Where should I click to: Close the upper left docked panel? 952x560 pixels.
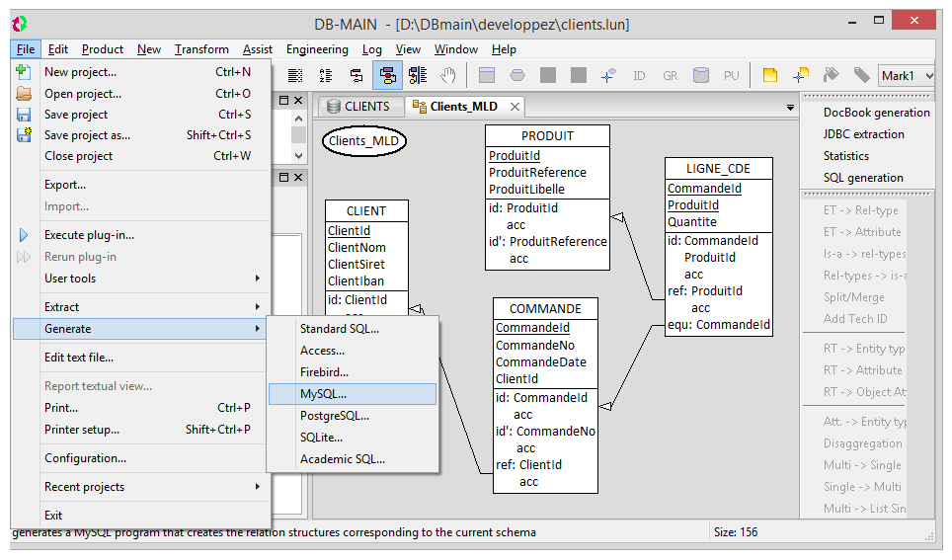[x=298, y=100]
